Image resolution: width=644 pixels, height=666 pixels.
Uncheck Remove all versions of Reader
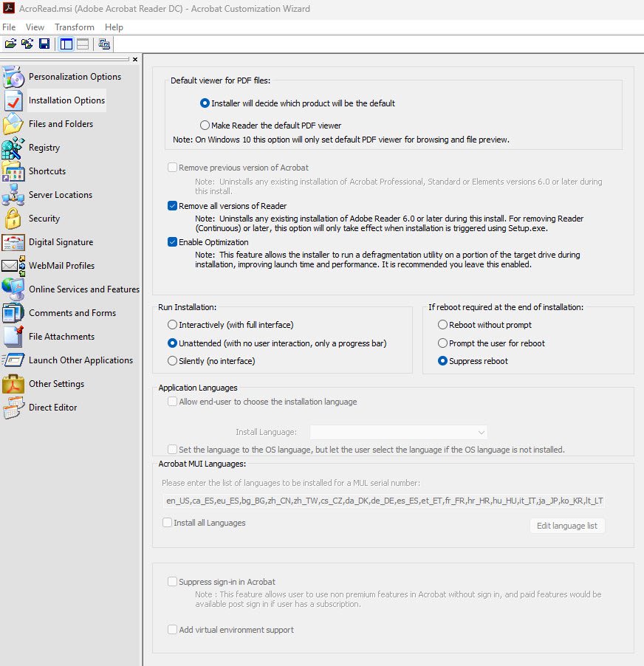click(x=173, y=206)
